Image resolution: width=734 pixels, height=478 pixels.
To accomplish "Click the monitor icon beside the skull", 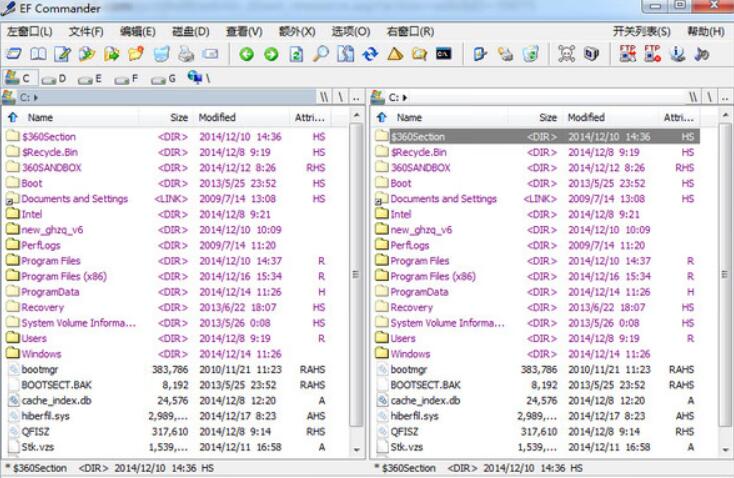I will click(591, 54).
